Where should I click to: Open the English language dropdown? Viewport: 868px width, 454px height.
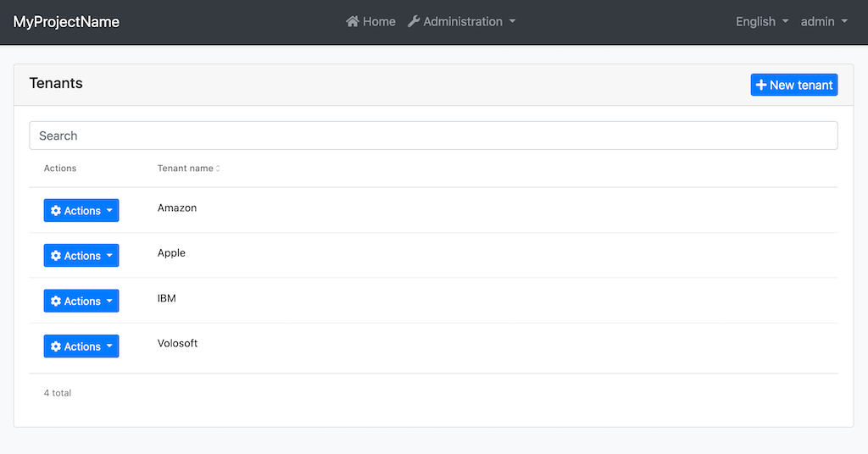[761, 22]
